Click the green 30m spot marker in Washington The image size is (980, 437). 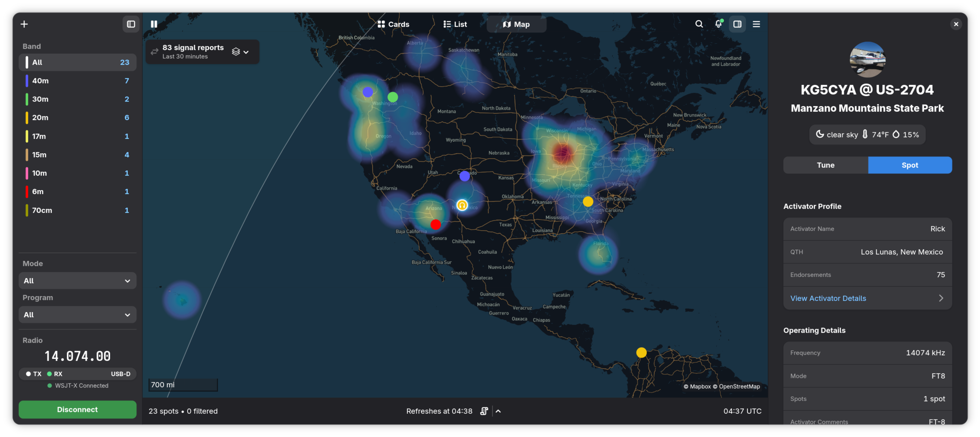pos(393,97)
